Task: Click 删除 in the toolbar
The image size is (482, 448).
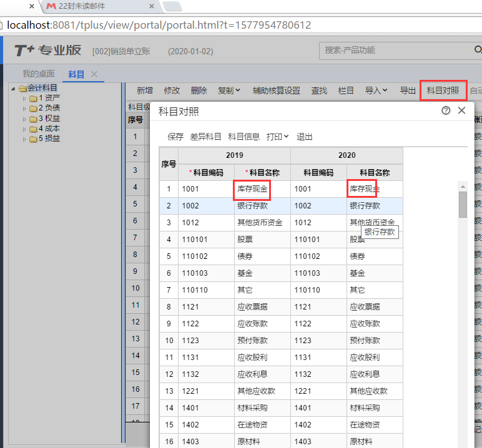Action: point(199,90)
